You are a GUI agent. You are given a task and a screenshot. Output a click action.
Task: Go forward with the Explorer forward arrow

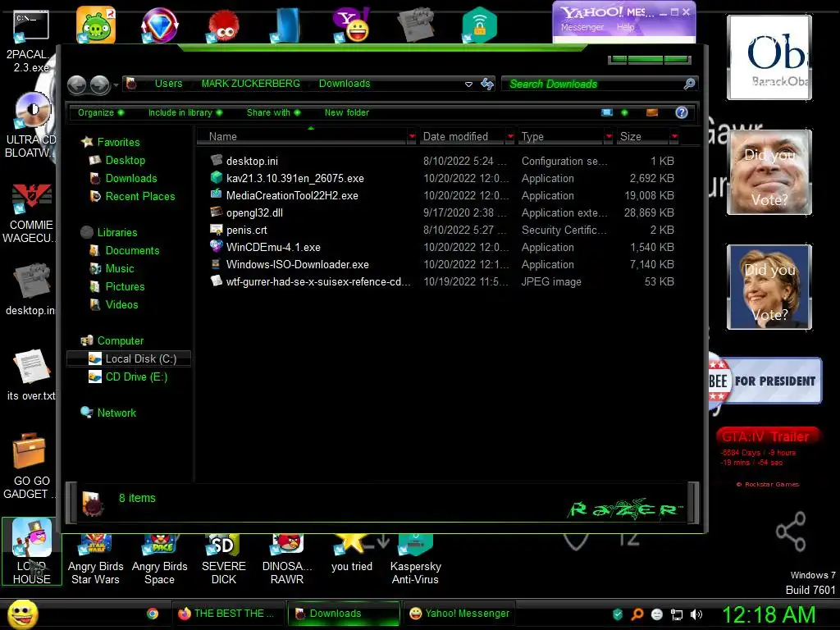pyautogui.click(x=99, y=84)
